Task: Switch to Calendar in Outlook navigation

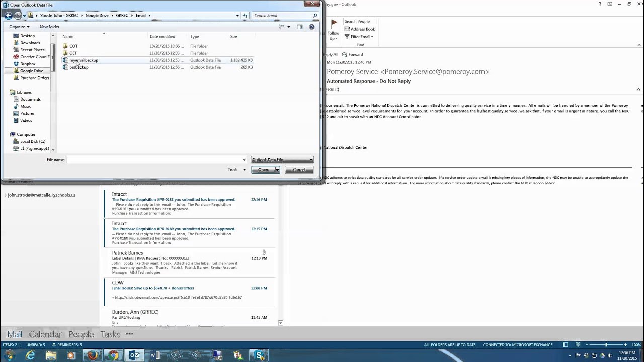Action: [x=45, y=334]
